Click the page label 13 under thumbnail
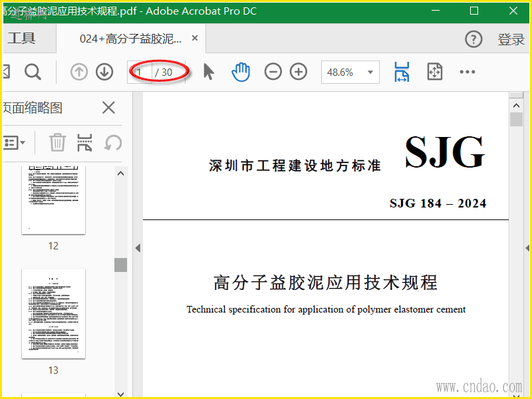Image resolution: width=532 pixels, height=399 pixels. pos(53,370)
